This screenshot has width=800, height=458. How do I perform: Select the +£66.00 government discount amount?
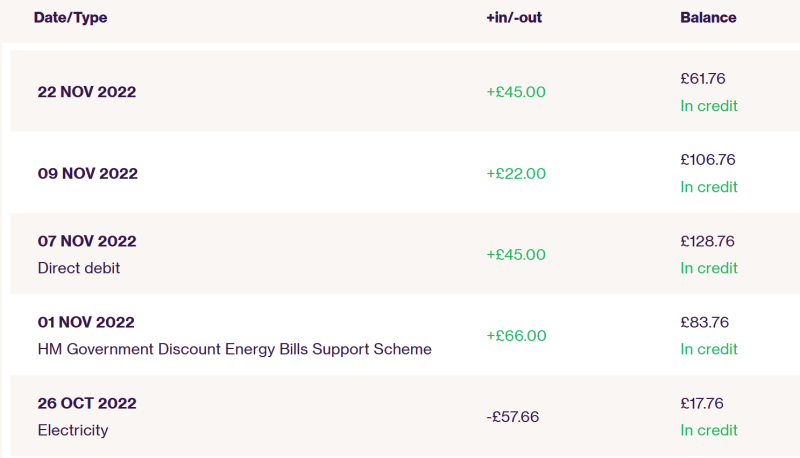click(x=516, y=336)
